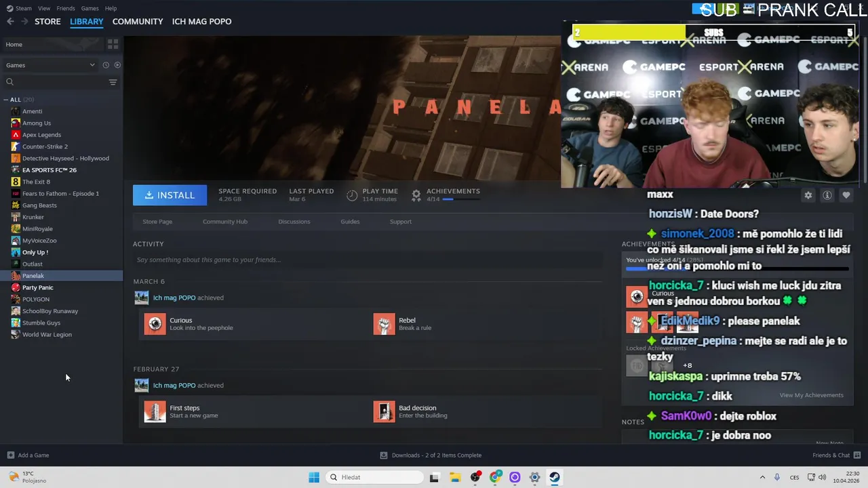Screen dimensions: 868x488
Task: Open the Curious achievement icon in activity
Action: 155,324
